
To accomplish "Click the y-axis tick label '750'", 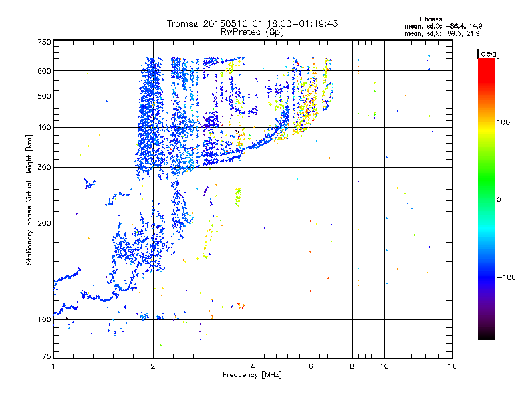I will click(x=45, y=42).
